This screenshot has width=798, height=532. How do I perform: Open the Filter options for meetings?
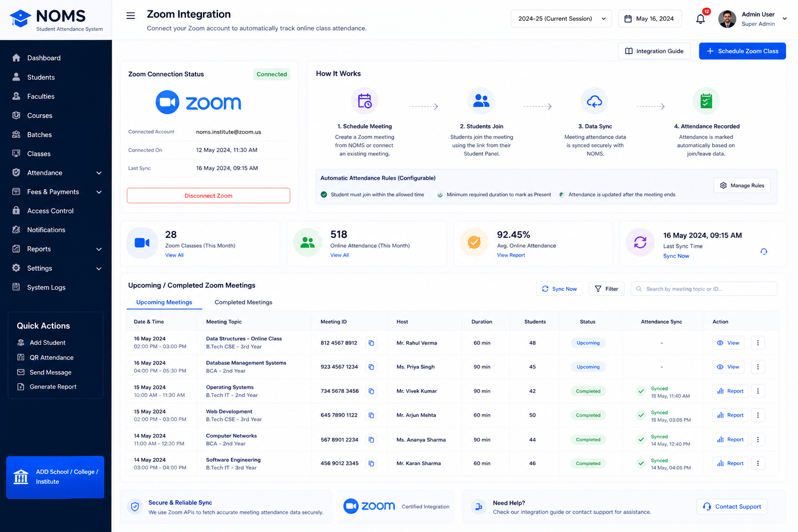pyautogui.click(x=606, y=289)
